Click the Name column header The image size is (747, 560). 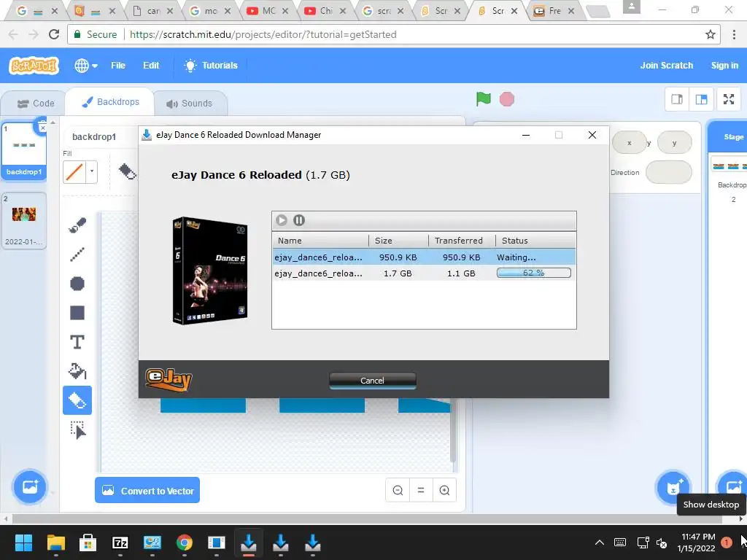click(320, 241)
